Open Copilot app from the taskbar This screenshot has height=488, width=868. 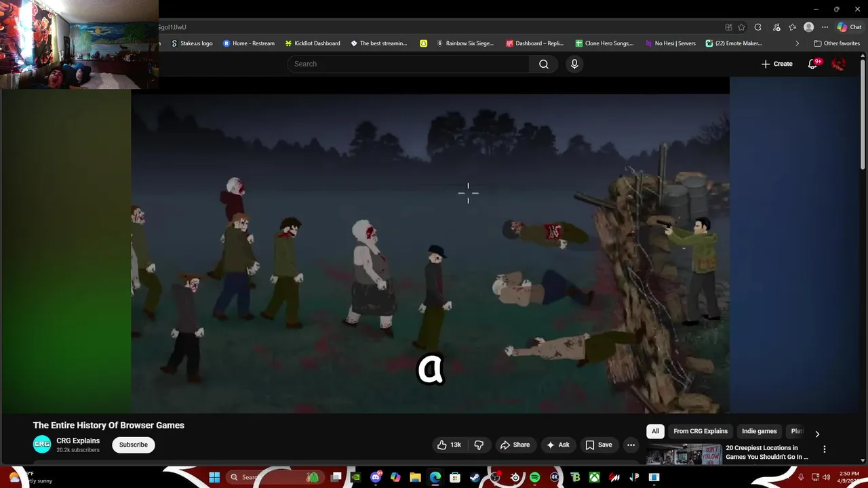tap(395, 477)
